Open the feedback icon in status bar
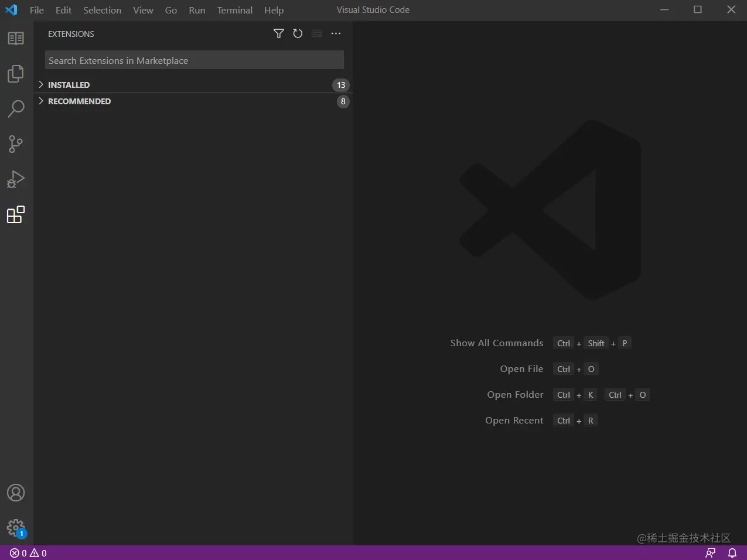This screenshot has width=747, height=560. click(710, 553)
